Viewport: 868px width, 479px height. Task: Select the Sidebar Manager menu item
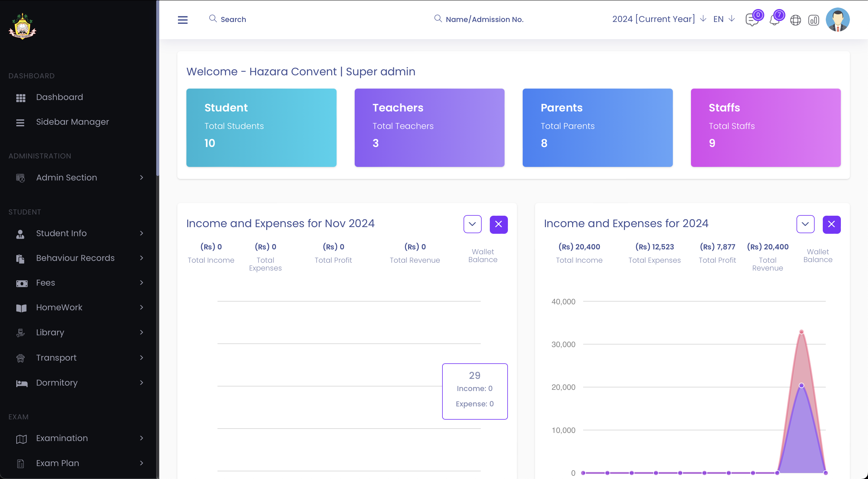click(72, 121)
